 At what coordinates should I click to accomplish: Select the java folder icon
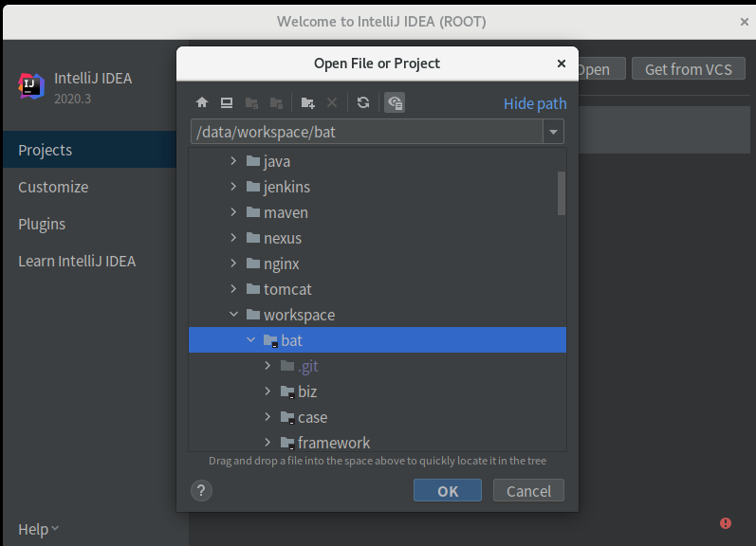coord(253,160)
